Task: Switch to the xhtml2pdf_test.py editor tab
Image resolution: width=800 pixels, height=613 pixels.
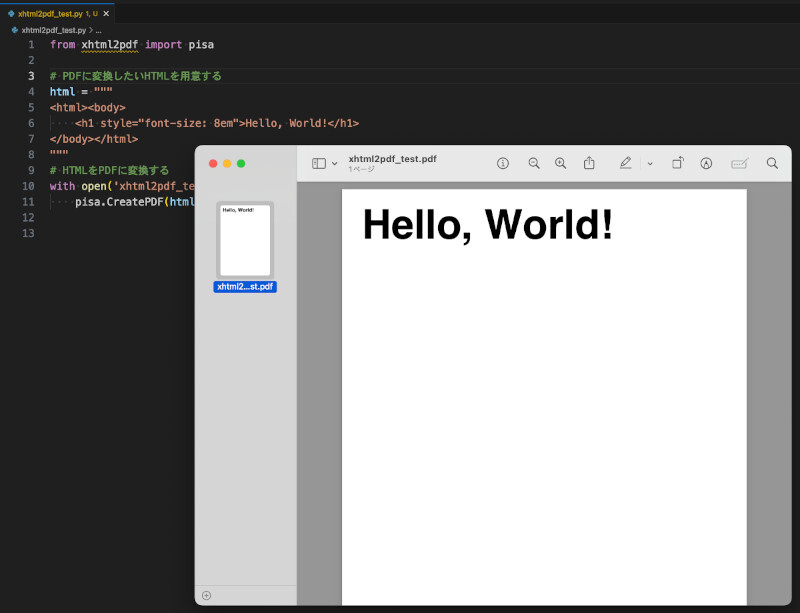Action: tap(50, 14)
